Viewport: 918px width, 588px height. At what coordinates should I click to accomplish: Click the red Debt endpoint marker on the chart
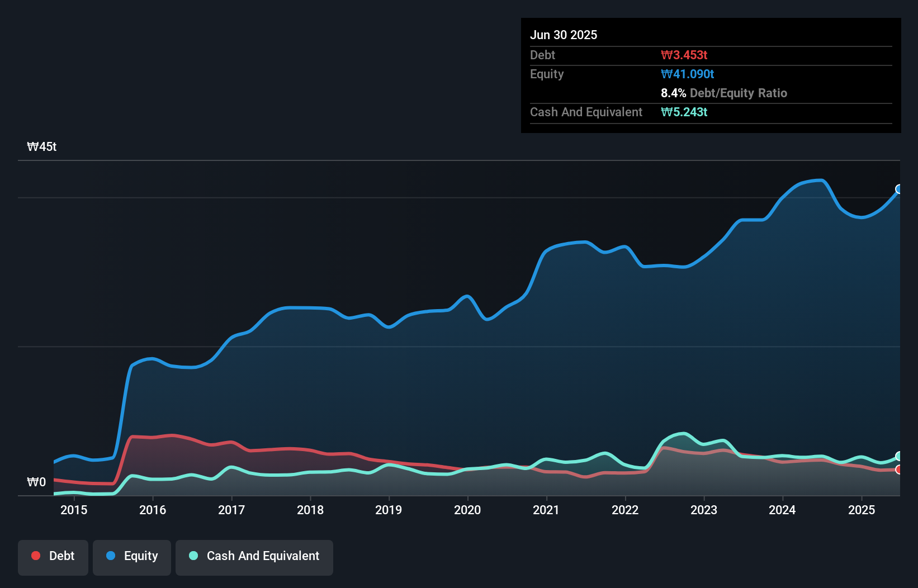(898, 470)
